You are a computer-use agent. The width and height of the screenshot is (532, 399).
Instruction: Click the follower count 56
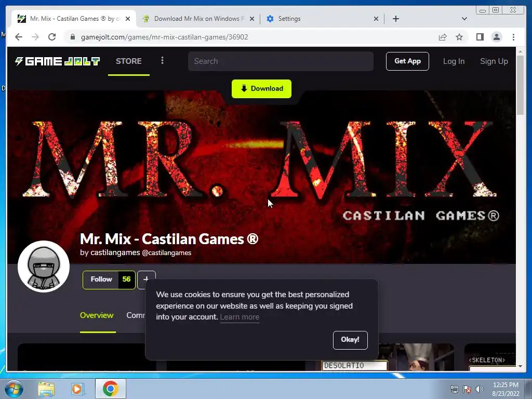pos(127,279)
